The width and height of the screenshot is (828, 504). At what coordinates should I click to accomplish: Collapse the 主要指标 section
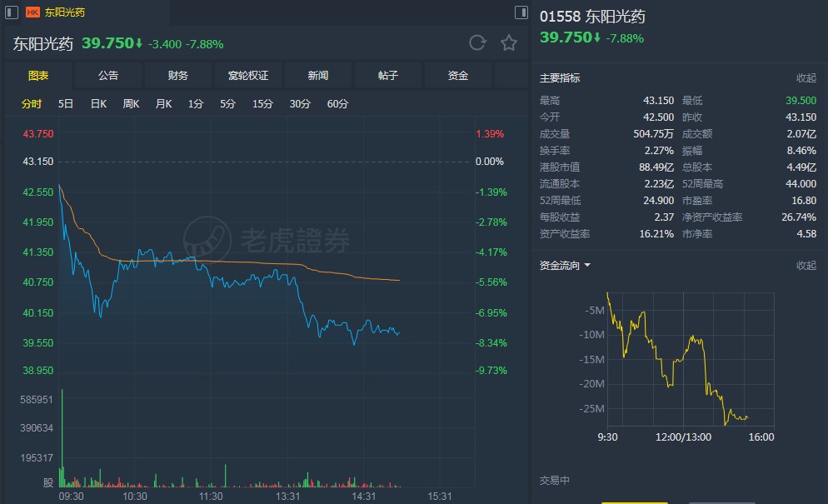coord(806,78)
